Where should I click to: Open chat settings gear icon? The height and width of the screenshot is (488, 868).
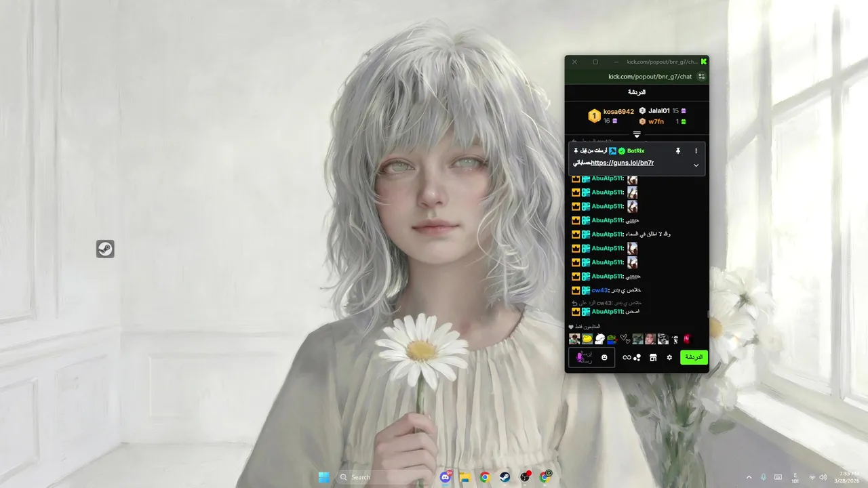669,357
